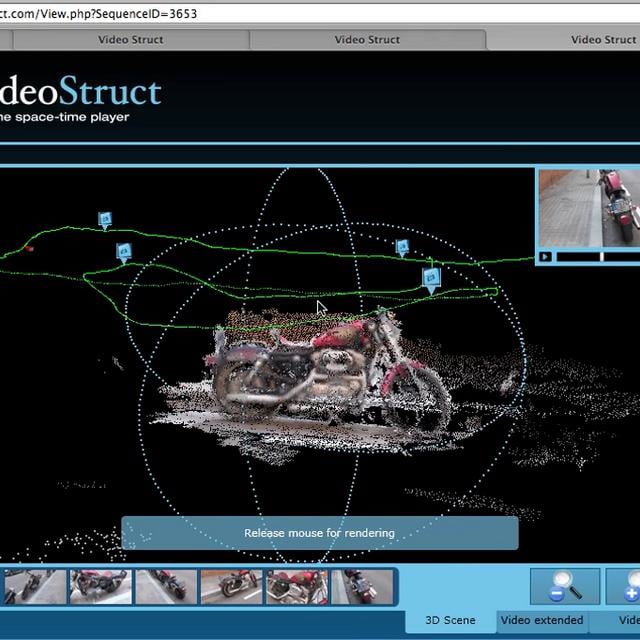The image size is (640, 640).
Task: Click the VideoStruct logo
Action: point(80,92)
